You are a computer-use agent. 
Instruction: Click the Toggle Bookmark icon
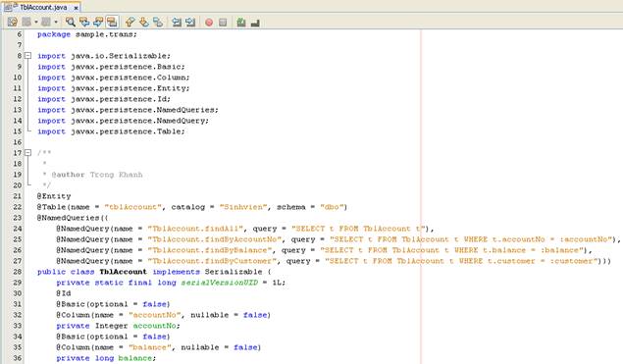[158, 23]
